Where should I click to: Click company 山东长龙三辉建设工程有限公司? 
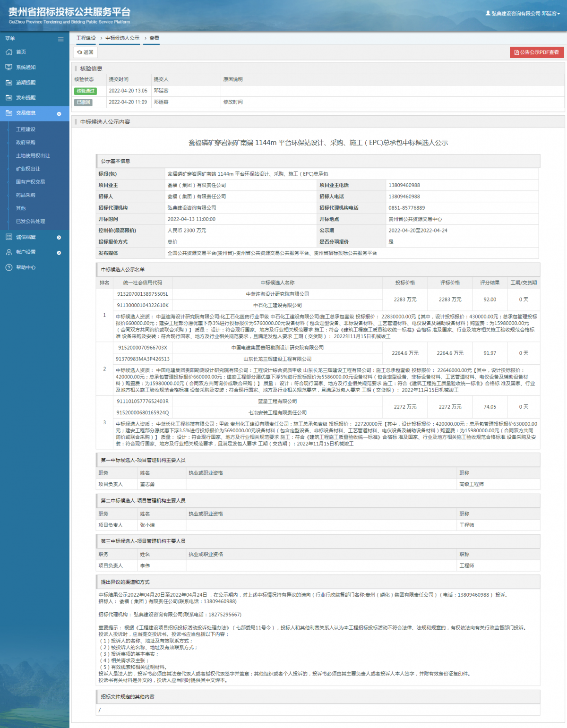[277, 359]
